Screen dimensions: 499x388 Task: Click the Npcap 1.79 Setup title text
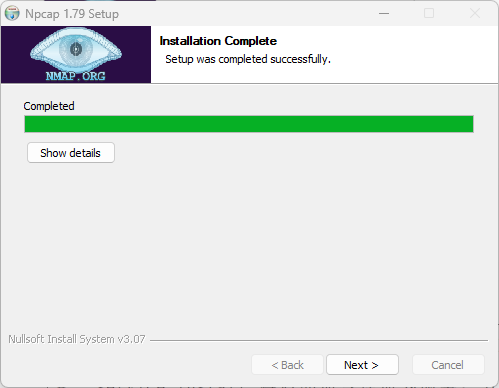(72, 14)
